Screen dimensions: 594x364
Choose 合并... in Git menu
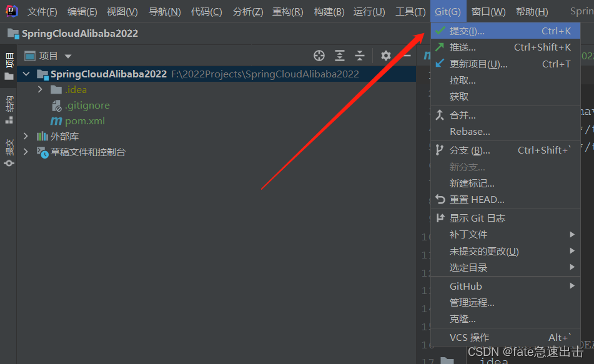click(505, 115)
